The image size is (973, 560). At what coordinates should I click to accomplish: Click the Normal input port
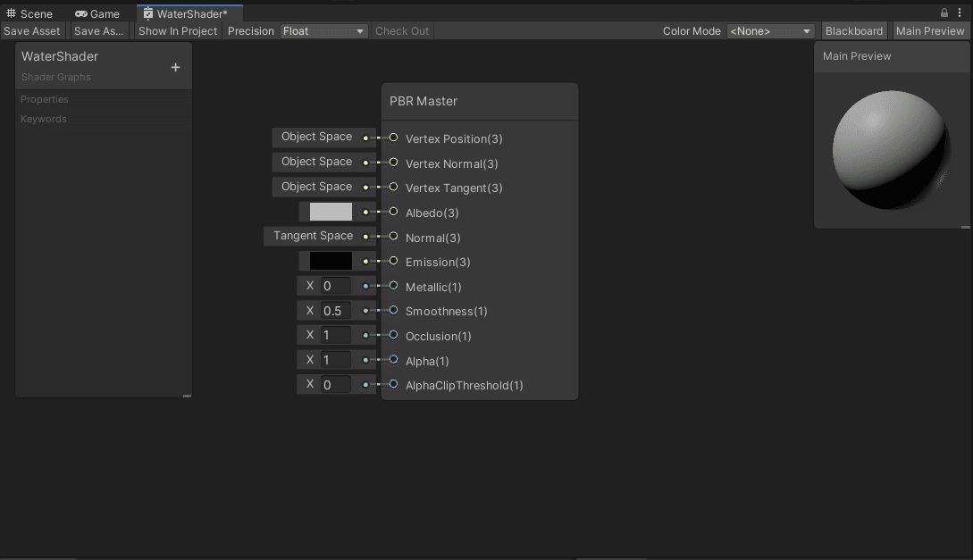point(393,237)
